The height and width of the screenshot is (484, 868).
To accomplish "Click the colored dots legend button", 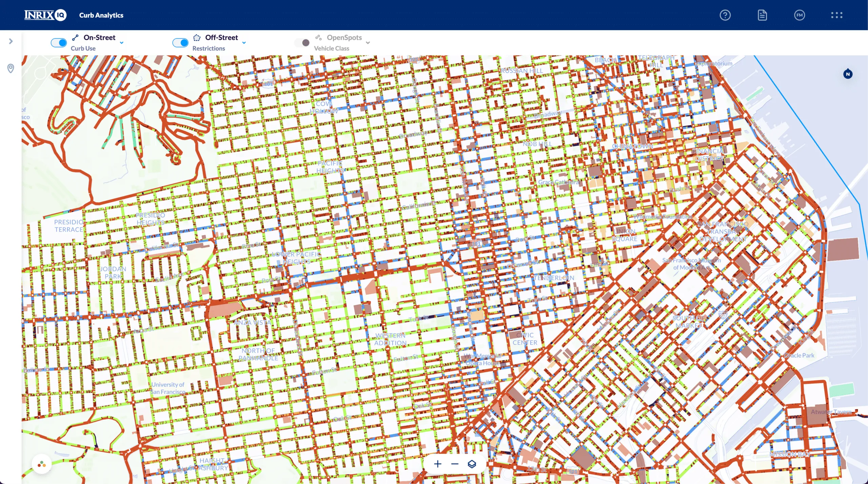I will point(42,464).
